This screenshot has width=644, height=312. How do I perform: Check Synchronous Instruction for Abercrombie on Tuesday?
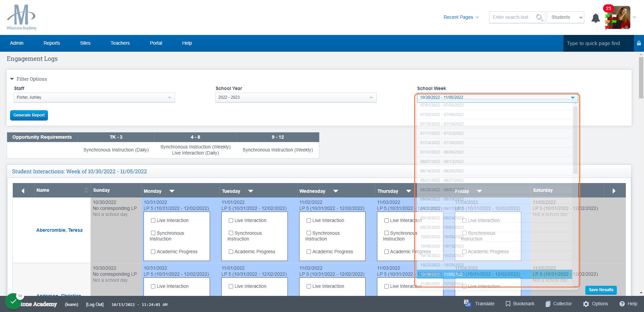point(231,233)
